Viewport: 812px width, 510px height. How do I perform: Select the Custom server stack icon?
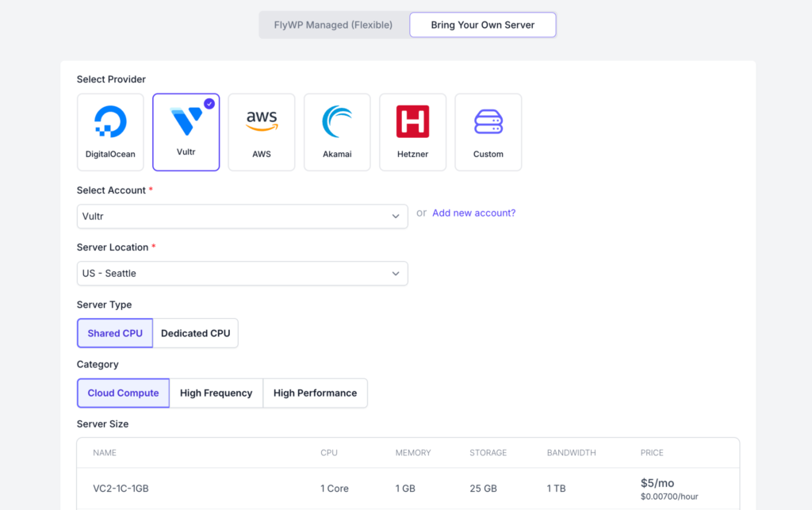pyautogui.click(x=488, y=121)
